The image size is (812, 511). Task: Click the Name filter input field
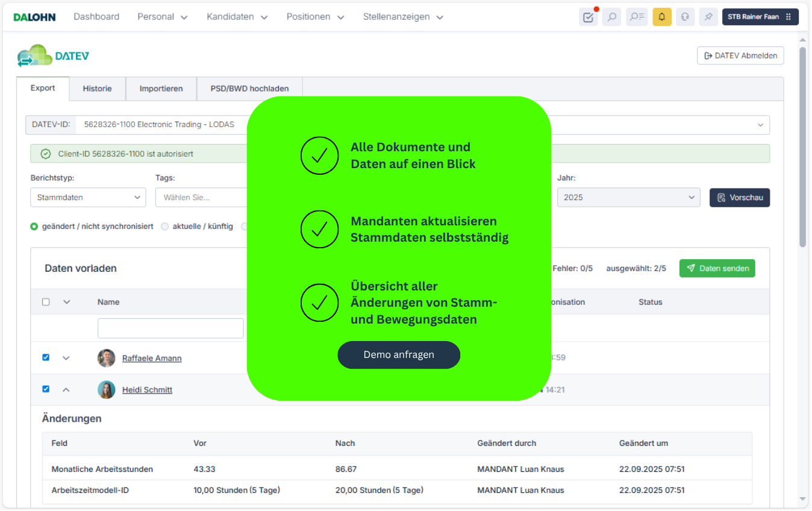click(170, 328)
